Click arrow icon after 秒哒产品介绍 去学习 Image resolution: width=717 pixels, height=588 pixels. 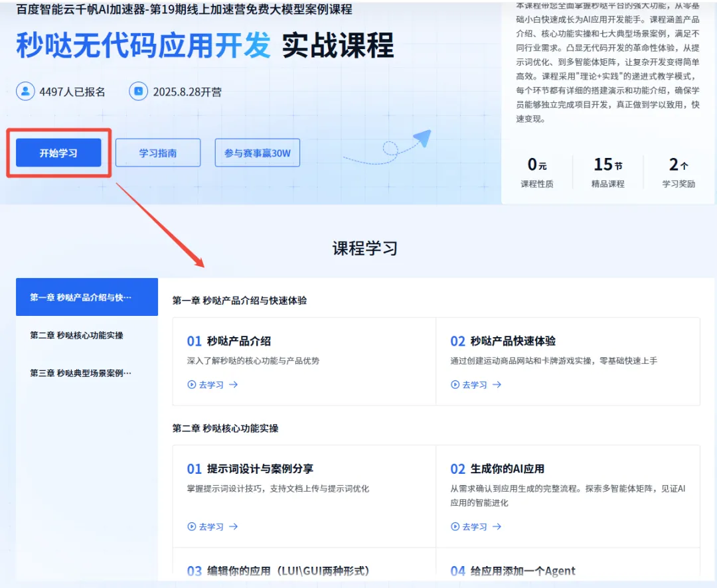(233, 384)
